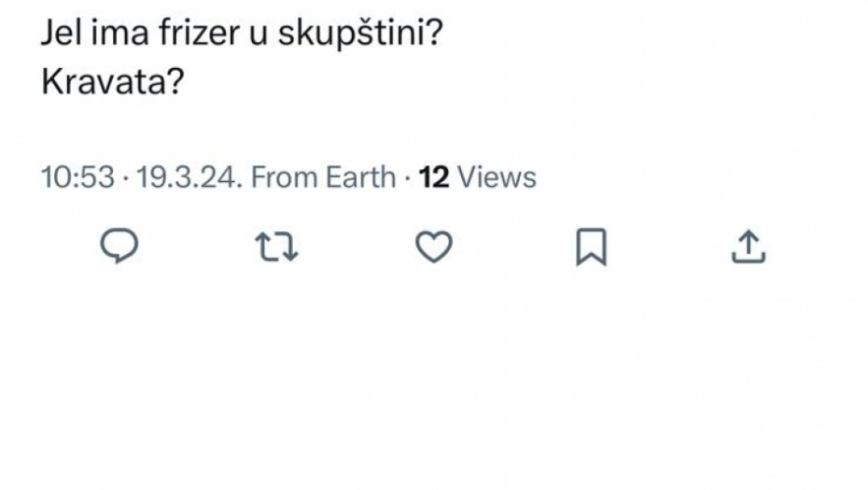Click the bold number 12

point(434,177)
